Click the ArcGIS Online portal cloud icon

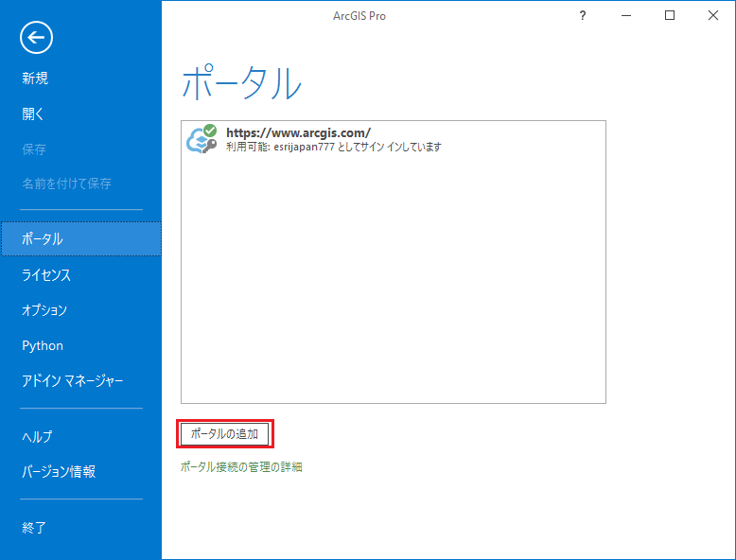coord(202,139)
